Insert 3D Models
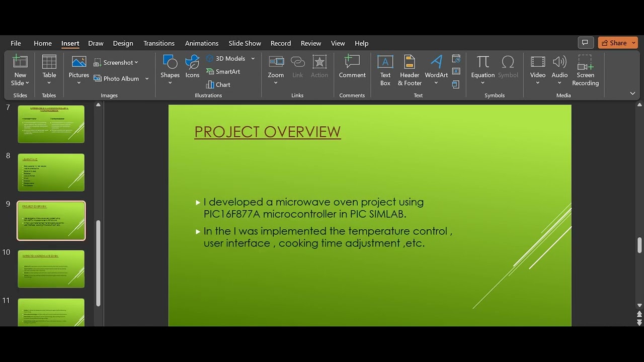This screenshot has width=644, height=362. 225,58
